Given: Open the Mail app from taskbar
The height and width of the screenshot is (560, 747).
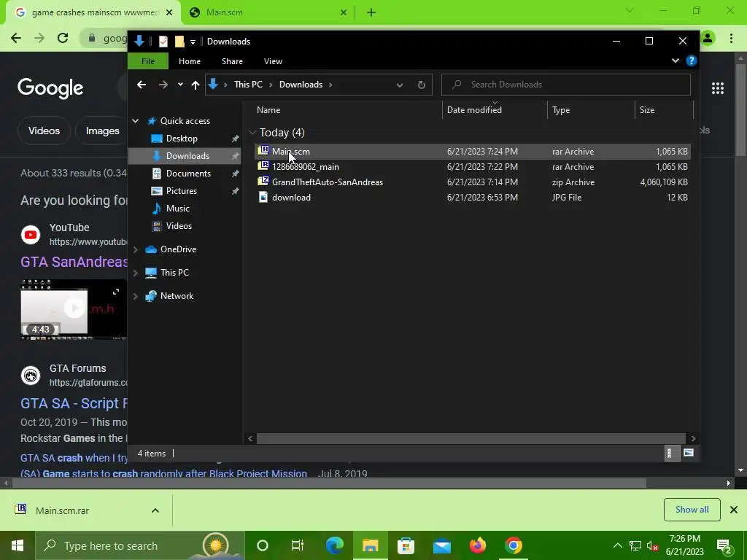Looking at the screenshot, I should tap(441, 545).
